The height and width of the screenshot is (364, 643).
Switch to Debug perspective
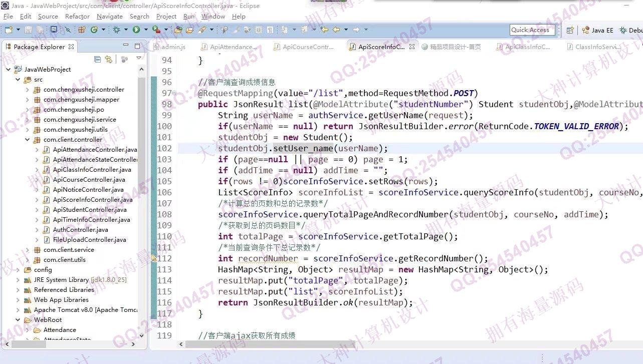(631, 30)
